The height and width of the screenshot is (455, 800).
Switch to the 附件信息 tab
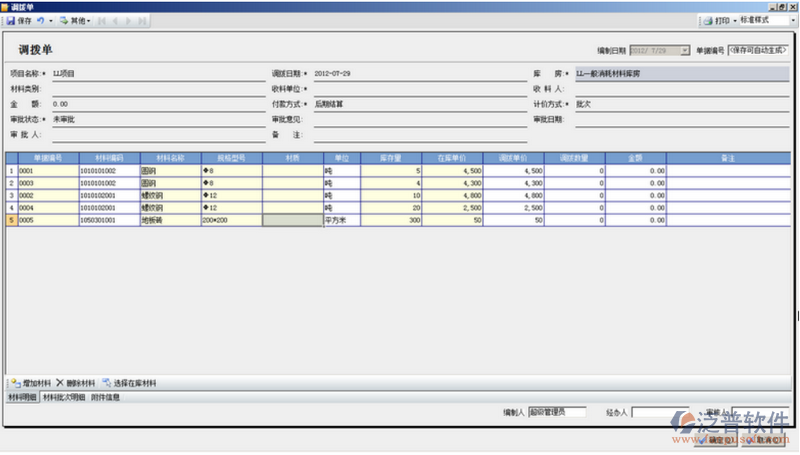pos(105,397)
